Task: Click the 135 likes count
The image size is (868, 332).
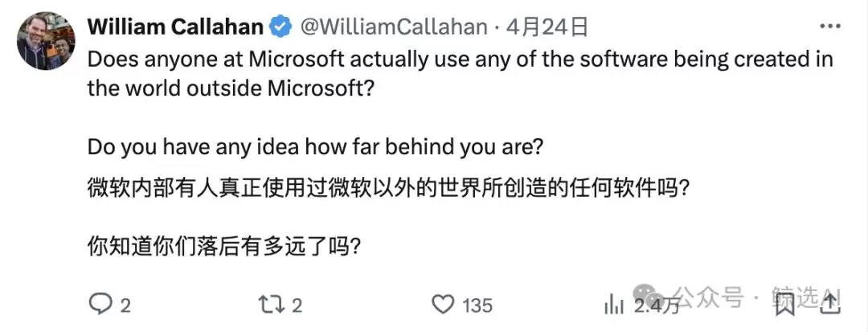Action: point(477,305)
